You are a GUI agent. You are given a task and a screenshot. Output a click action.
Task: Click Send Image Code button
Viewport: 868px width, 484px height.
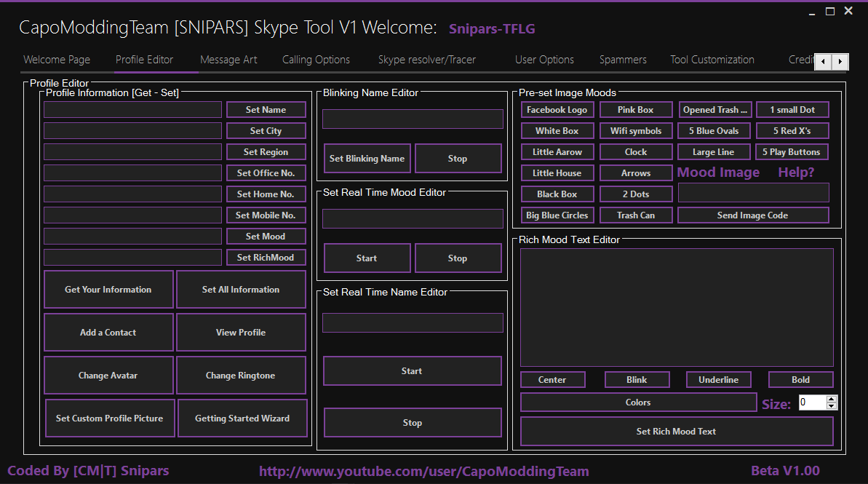pos(753,215)
